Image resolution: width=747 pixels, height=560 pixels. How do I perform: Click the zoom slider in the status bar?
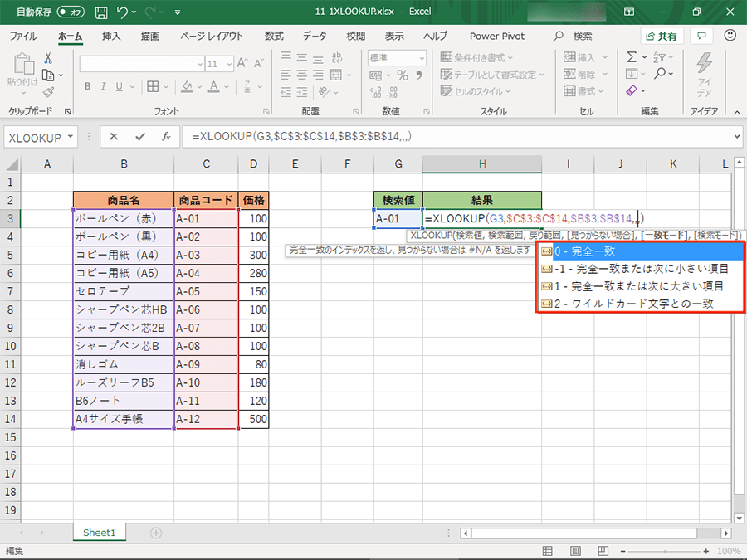(x=672, y=551)
